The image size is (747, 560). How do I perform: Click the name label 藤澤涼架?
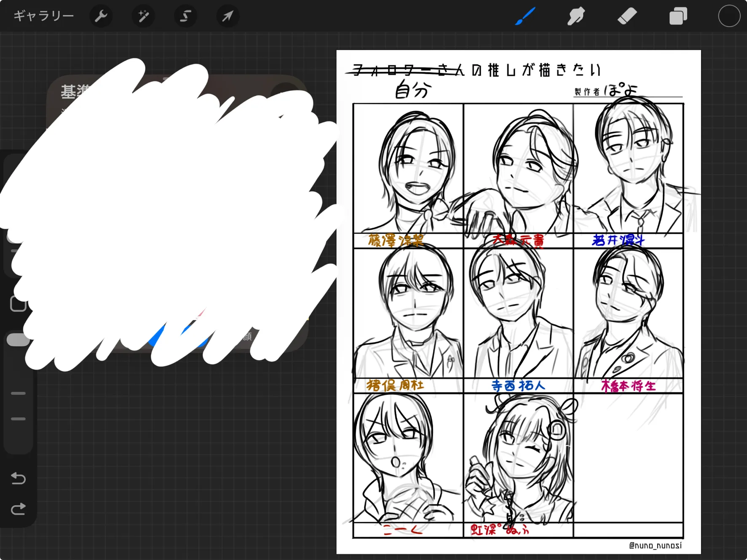point(396,240)
